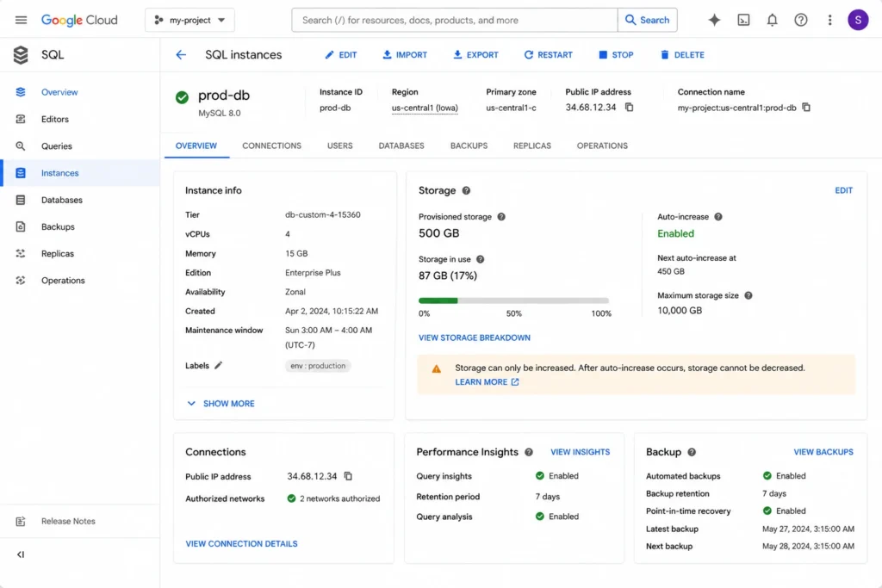Copy the public IP address in header
The image size is (882, 588).
coord(629,107)
